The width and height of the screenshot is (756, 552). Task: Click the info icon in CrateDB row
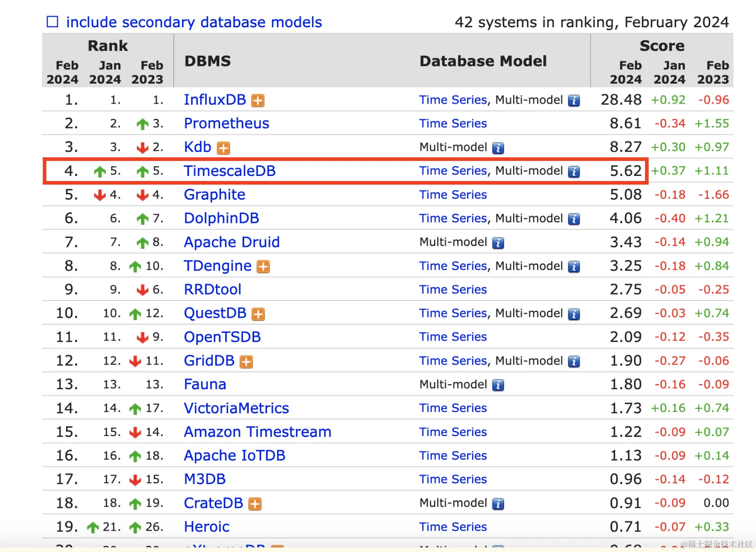click(x=498, y=504)
